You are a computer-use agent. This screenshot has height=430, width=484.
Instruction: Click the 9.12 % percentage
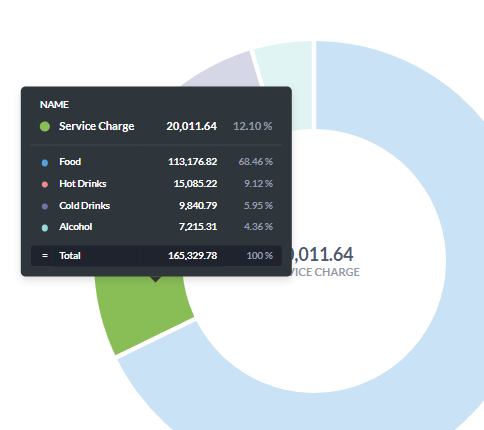click(258, 184)
